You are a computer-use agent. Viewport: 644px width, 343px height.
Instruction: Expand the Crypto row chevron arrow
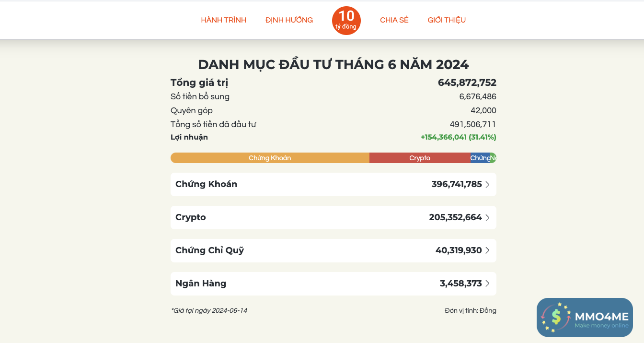(488, 218)
